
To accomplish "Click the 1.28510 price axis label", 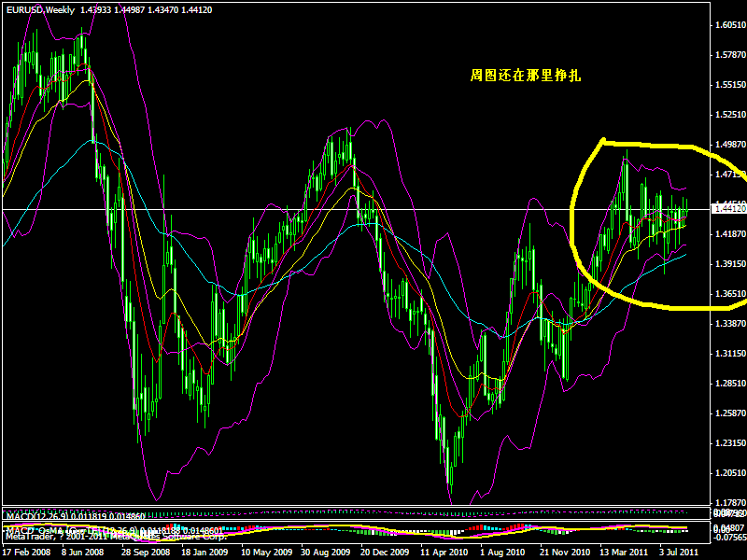I will pos(730,384).
